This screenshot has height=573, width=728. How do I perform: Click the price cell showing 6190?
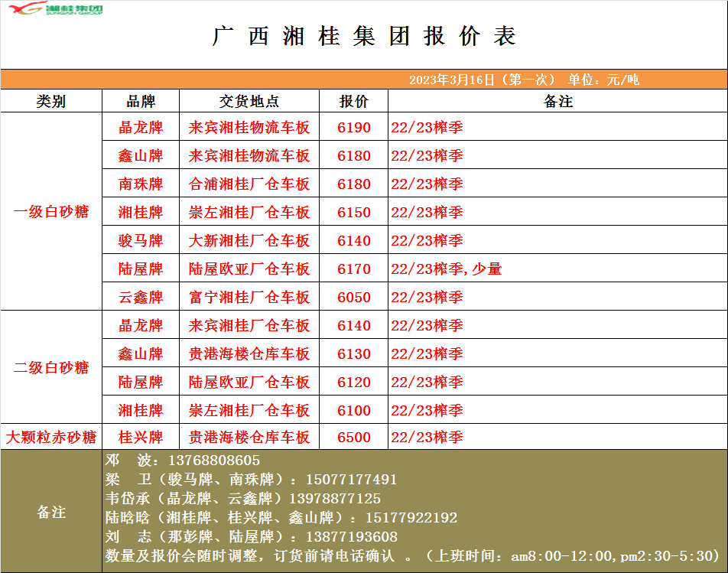[353, 128]
